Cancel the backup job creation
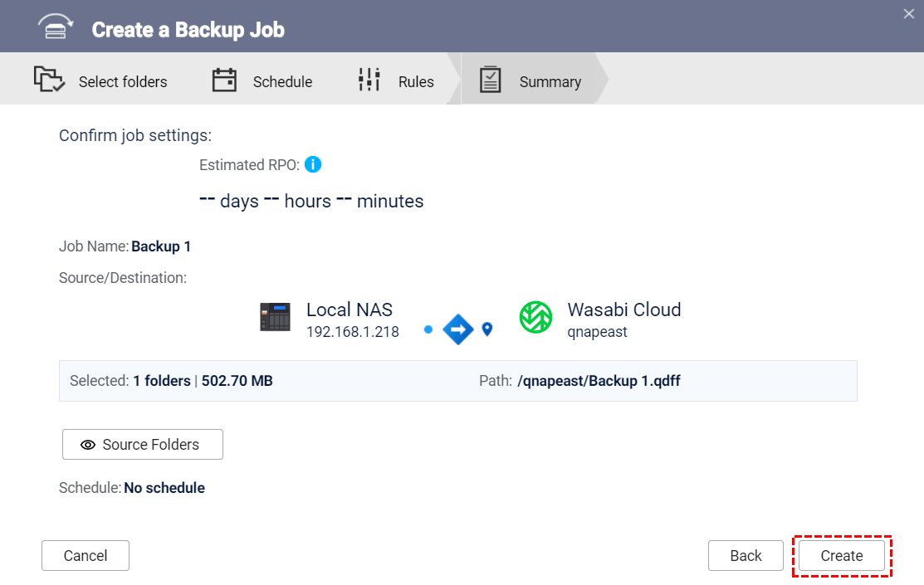924x585 pixels. (x=86, y=556)
